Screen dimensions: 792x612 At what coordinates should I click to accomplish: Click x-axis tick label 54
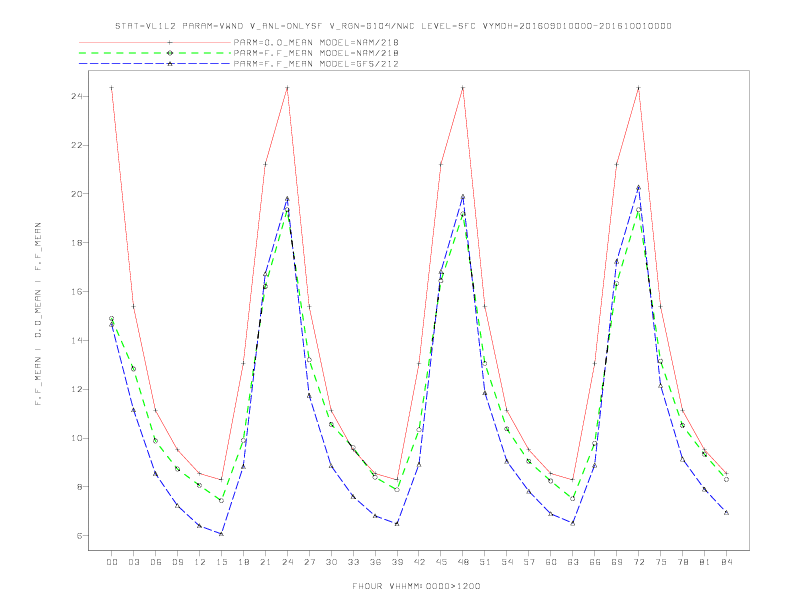pyautogui.click(x=507, y=562)
